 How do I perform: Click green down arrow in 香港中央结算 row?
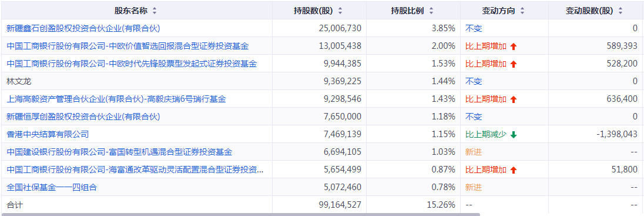click(x=514, y=135)
